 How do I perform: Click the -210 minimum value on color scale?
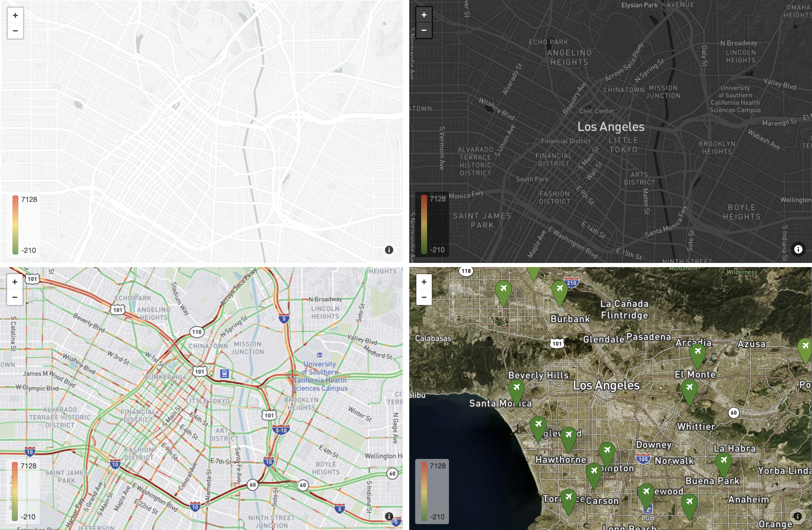coord(28,250)
